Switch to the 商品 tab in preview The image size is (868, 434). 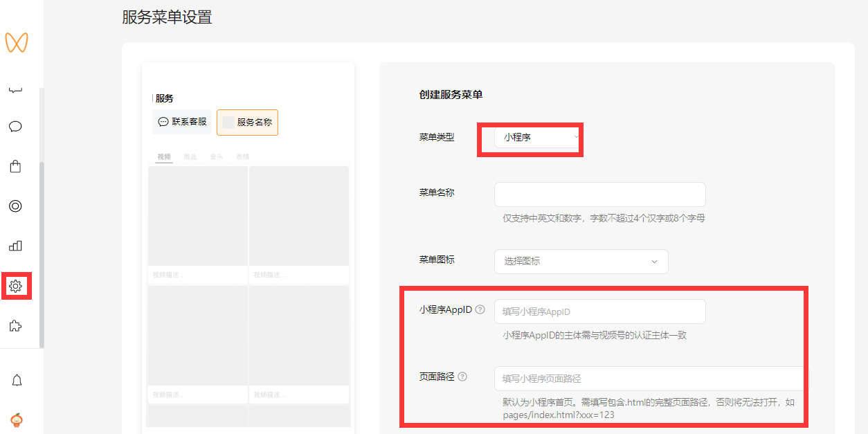click(190, 157)
